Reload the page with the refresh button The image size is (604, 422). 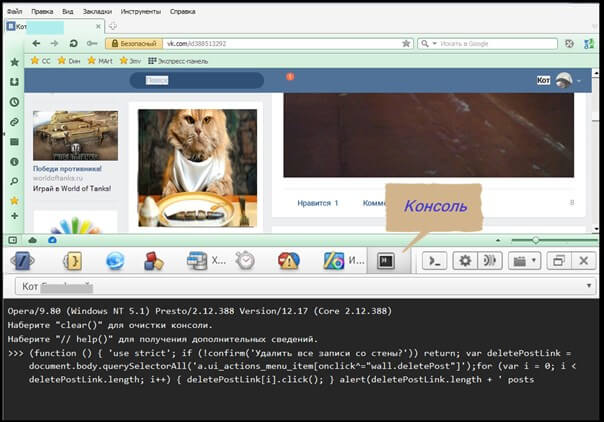click(x=73, y=44)
